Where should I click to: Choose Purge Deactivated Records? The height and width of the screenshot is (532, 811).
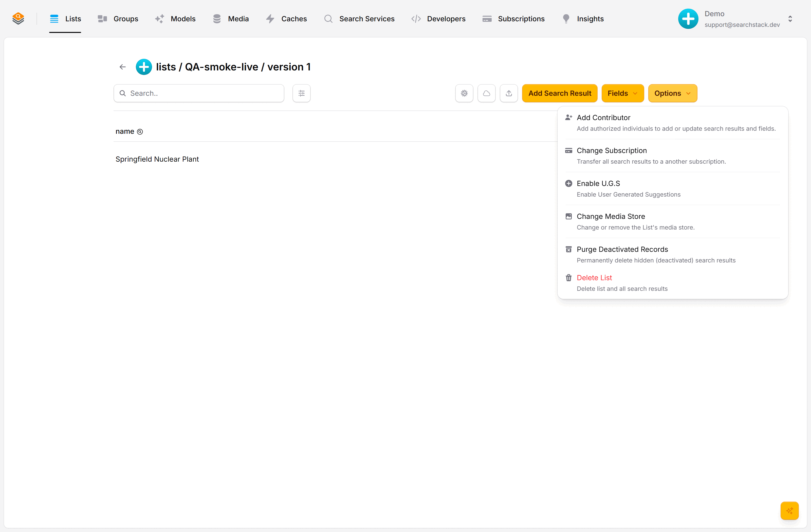[673, 254]
